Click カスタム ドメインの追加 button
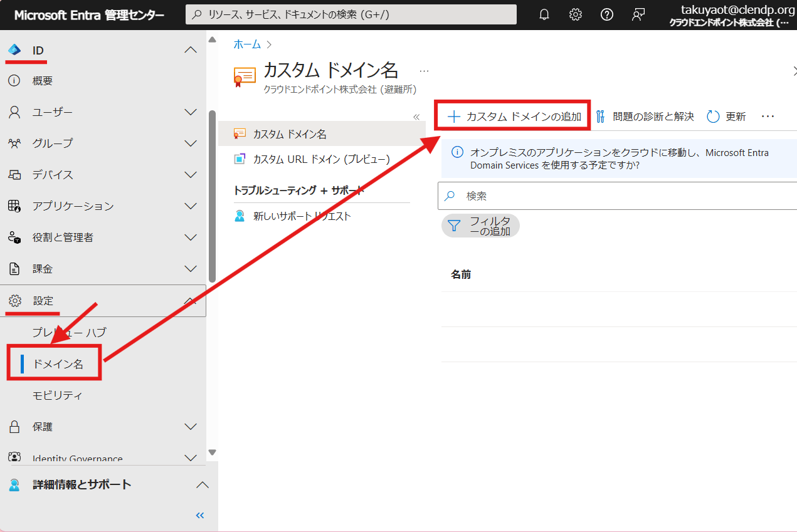The image size is (797, 532). coord(514,117)
